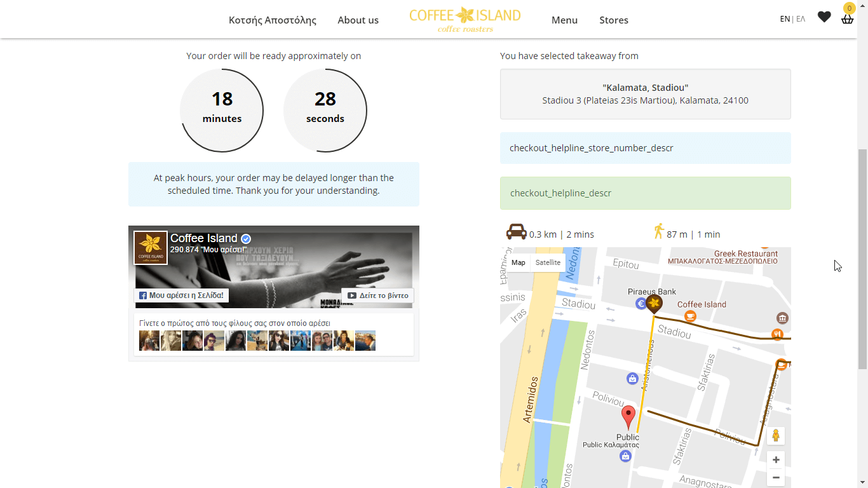Click the Coffee Island Facebook page thumbnail
Image resolution: width=868 pixels, height=488 pixels.
(x=151, y=248)
